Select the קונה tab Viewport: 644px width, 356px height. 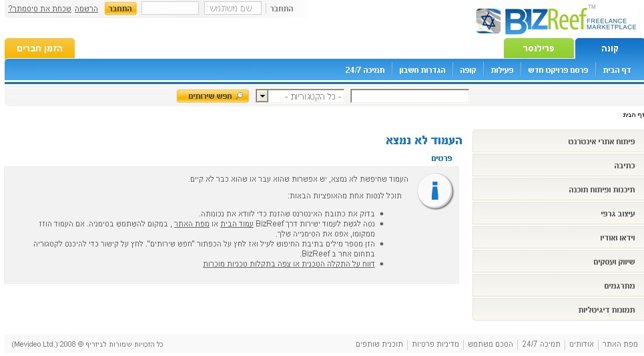pyautogui.click(x=609, y=49)
